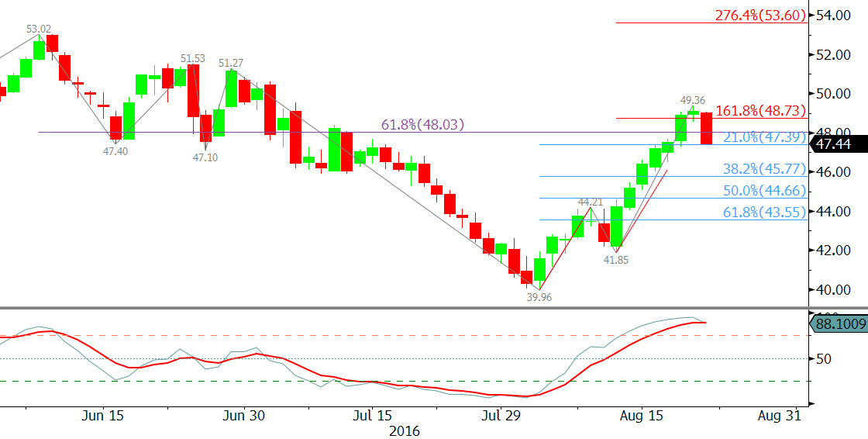This screenshot has width=868, height=439.
Task: Click the Jul 29 date label
Action: (x=499, y=416)
